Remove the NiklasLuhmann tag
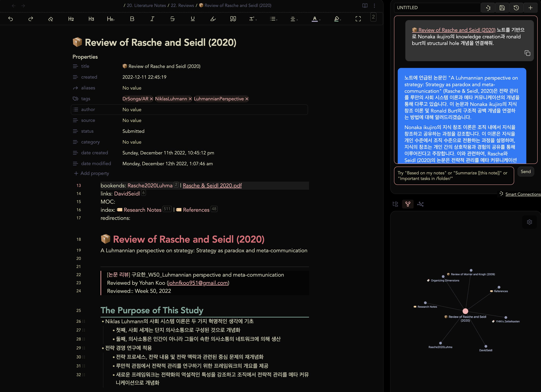The image size is (541, 392). [190, 99]
